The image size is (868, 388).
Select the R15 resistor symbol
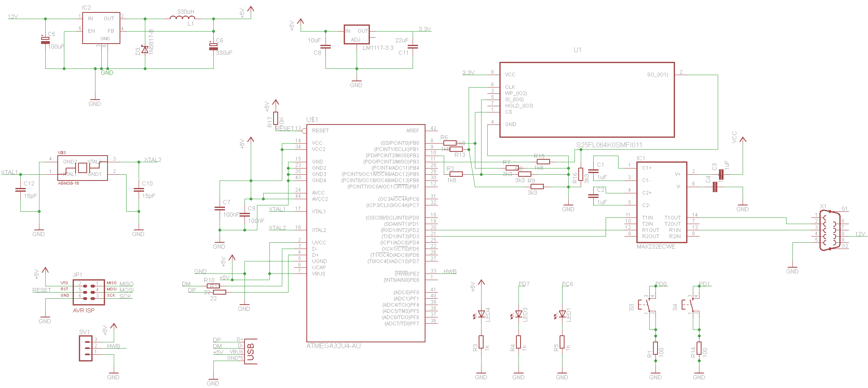[543, 162]
